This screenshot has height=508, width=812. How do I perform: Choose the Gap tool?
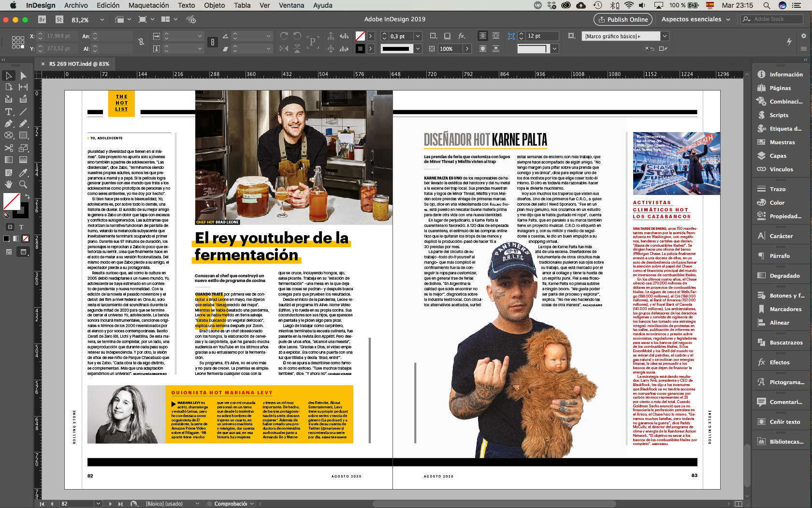tap(23, 87)
